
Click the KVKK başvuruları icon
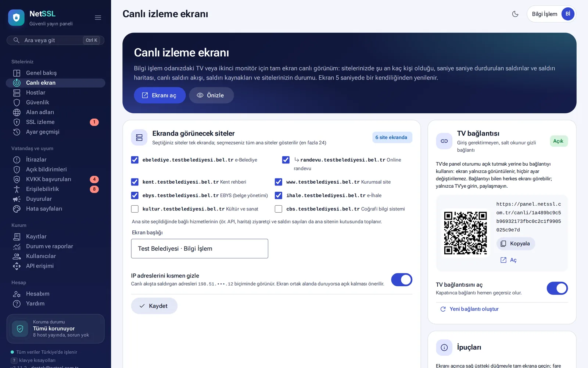point(17,179)
